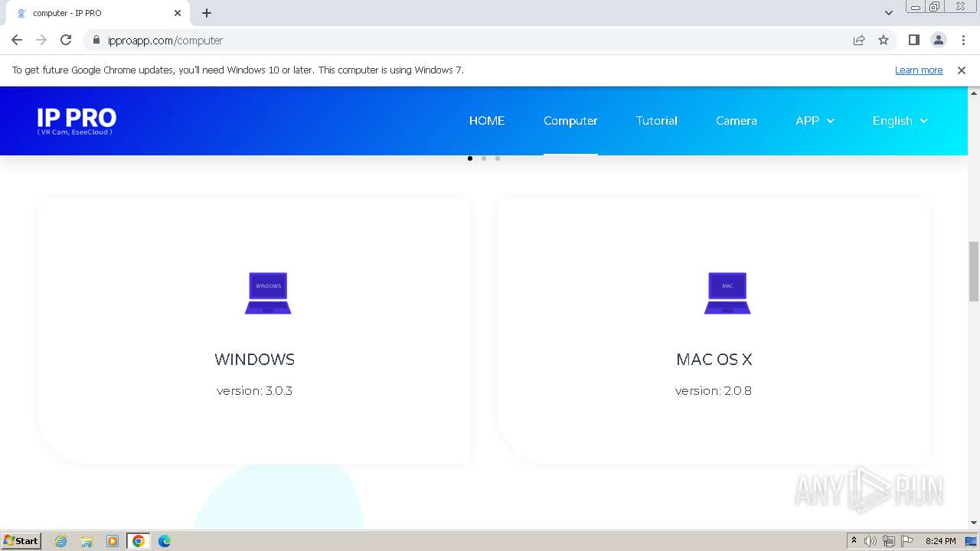
Task: Click the network tray icon
Action: click(x=889, y=541)
